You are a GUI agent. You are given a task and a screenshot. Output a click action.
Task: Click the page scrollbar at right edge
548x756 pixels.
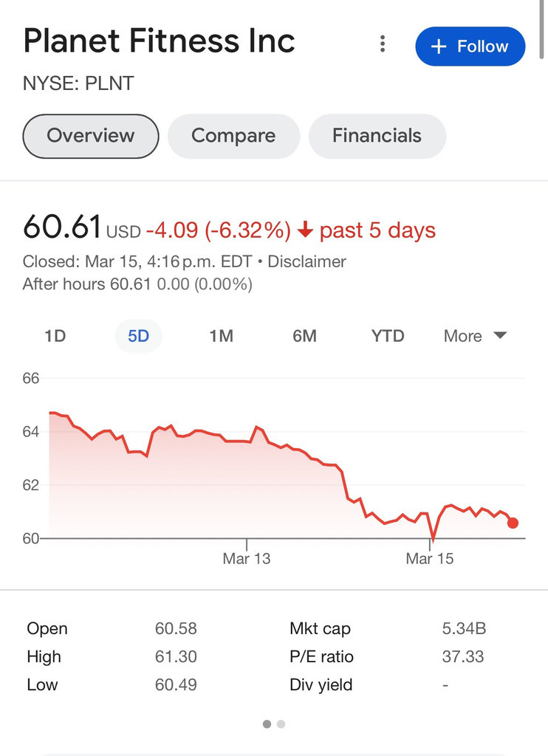543,29
